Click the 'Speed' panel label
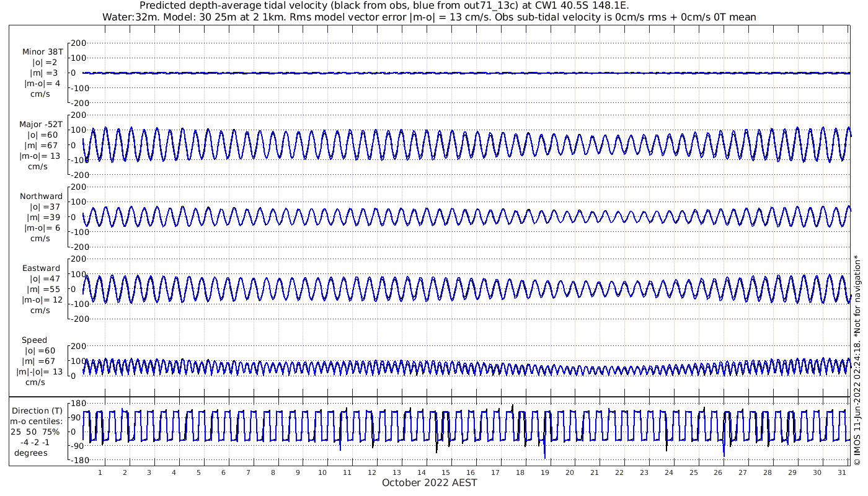The height and width of the screenshot is (496, 868). (34, 340)
